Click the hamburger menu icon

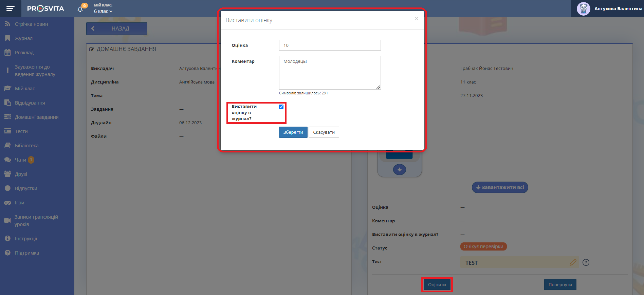11,8
